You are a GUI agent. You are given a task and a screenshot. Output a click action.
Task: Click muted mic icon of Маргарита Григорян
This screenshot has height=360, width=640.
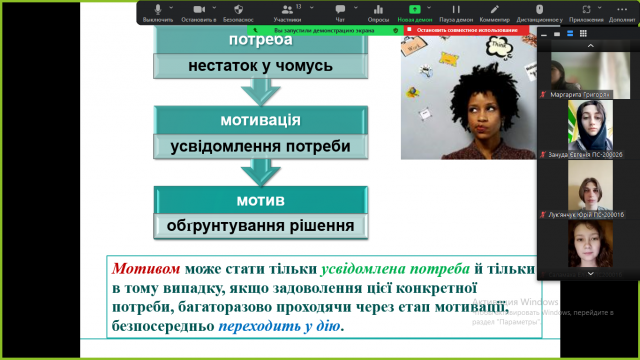543,95
